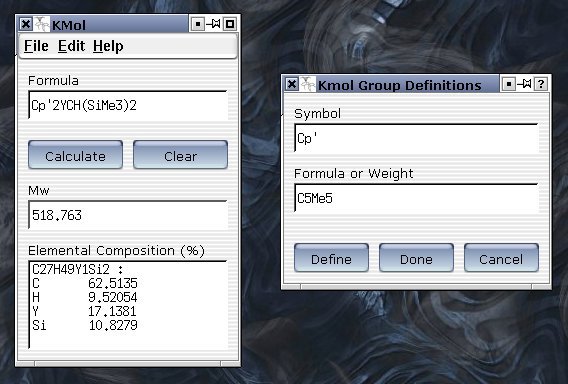Click the Clear button
This screenshot has width=568, height=384.
(180, 155)
